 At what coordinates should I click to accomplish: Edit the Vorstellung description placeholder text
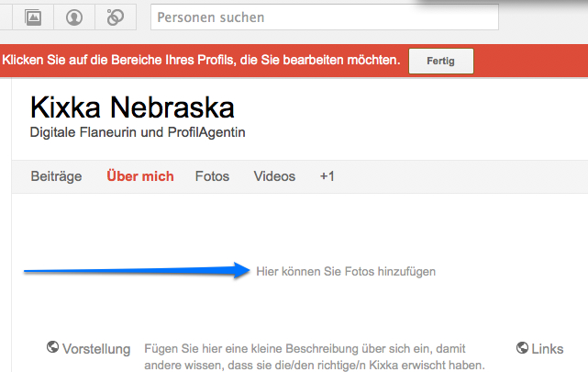pos(314,356)
